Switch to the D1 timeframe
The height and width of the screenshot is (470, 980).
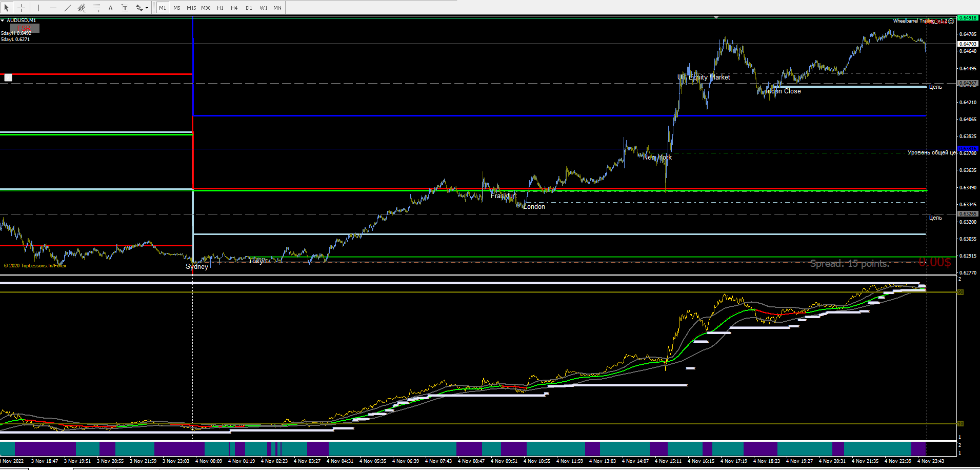[x=249, y=8]
